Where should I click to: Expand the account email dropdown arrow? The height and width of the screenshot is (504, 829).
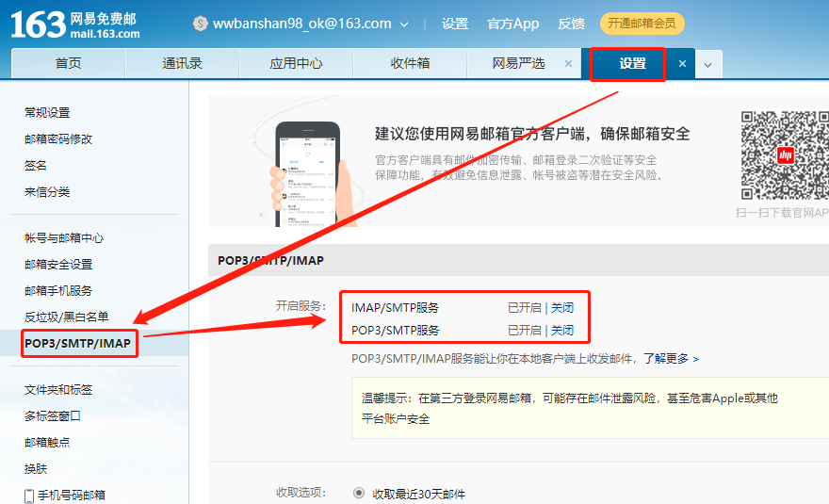[x=404, y=24]
